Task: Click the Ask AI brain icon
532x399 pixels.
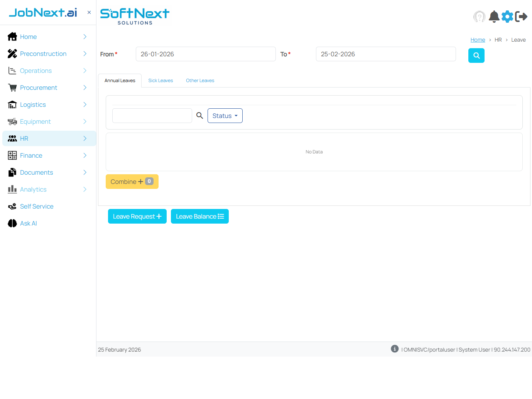Action: [12, 223]
